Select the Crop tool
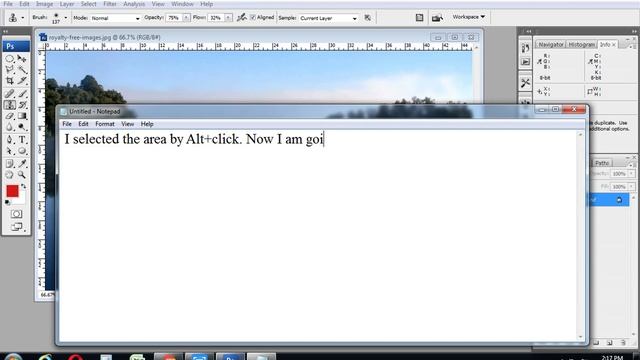Image resolution: width=640 pixels, height=360 pixels. click(9, 81)
